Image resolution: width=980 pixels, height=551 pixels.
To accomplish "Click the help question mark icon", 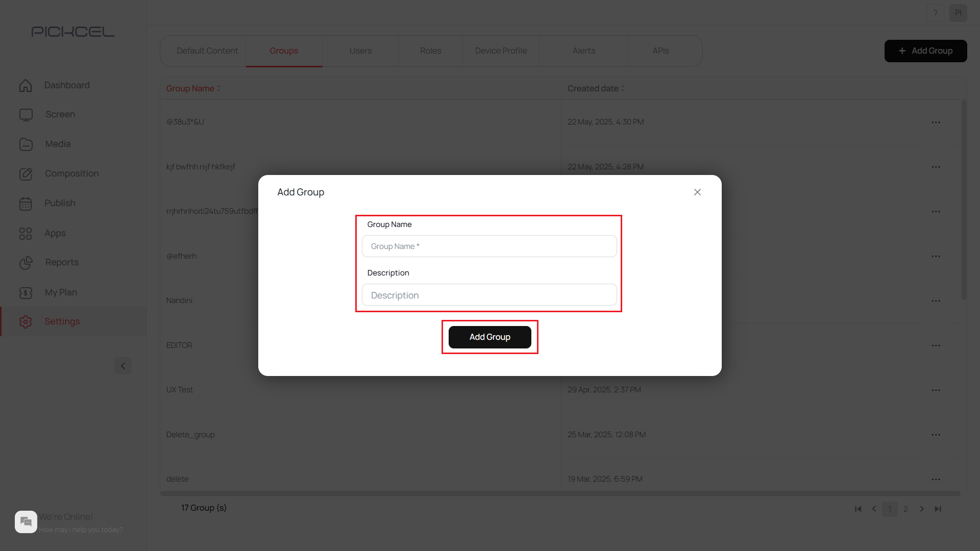I will click(x=935, y=13).
